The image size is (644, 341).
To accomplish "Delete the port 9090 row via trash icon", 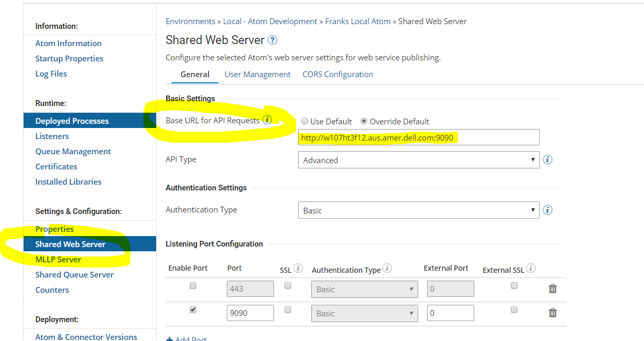I will click(552, 313).
